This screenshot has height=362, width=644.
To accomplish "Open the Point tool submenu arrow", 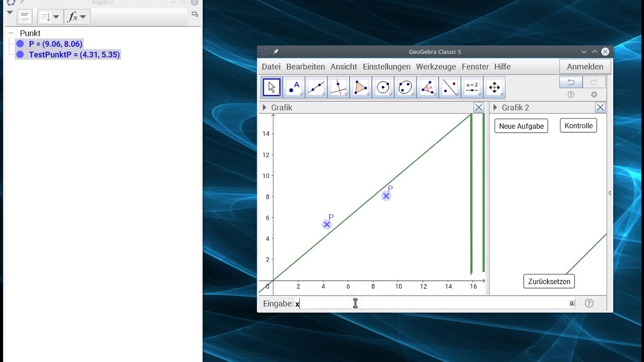I will [x=301, y=95].
